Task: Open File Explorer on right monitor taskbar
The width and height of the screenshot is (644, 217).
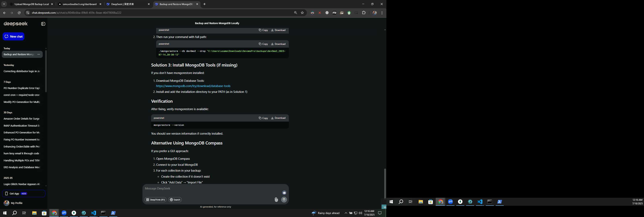Action: pos(421,202)
